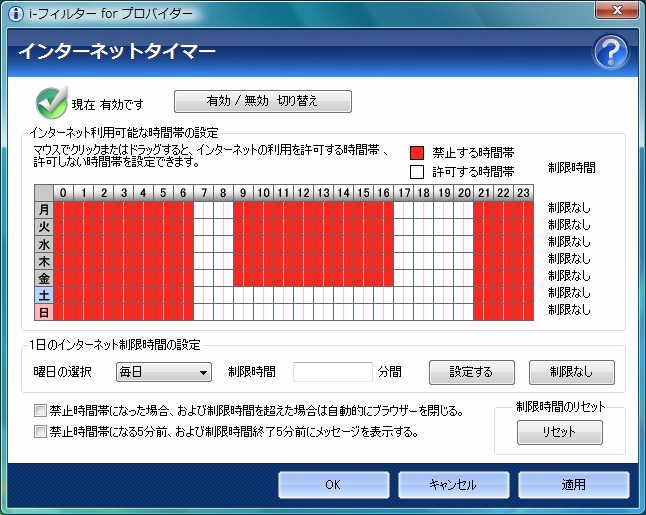Toggle Tuesday's first 3 o'clock cell
The image size is (646, 515).
(119, 227)
